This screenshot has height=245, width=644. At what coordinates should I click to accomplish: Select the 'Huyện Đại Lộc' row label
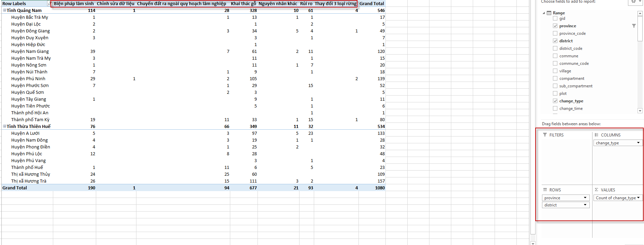[x=26, y=24]
